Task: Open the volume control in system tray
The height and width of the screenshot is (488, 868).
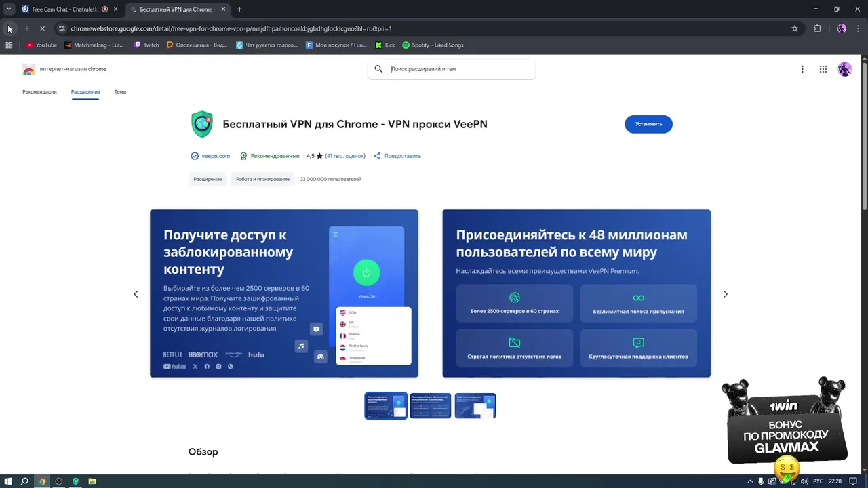Action: pyautogui.click(x=805, y=481)
